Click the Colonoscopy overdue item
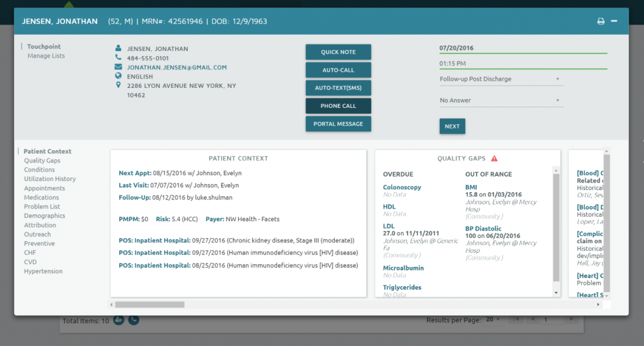This screenshot has width=644, height=346. (402, 187)
